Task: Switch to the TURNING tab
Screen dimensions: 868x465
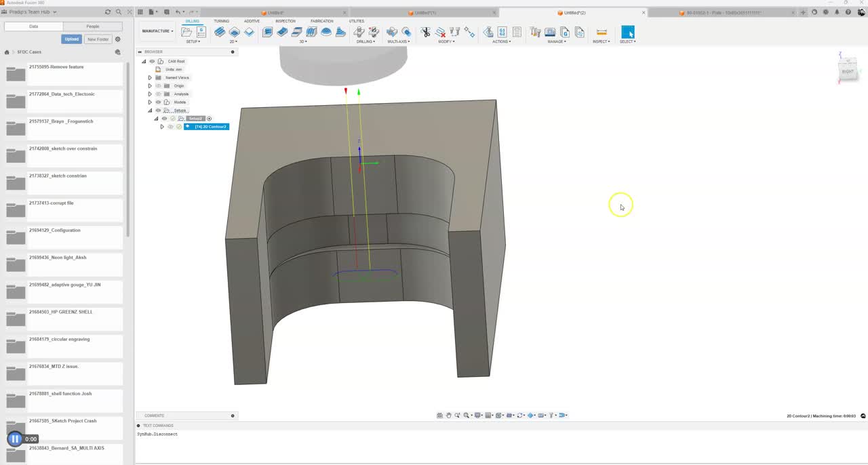Action: coord(221,20)
